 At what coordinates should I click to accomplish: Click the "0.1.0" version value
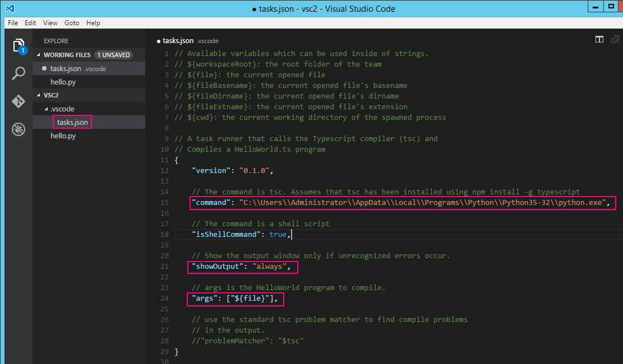[254, 170]
